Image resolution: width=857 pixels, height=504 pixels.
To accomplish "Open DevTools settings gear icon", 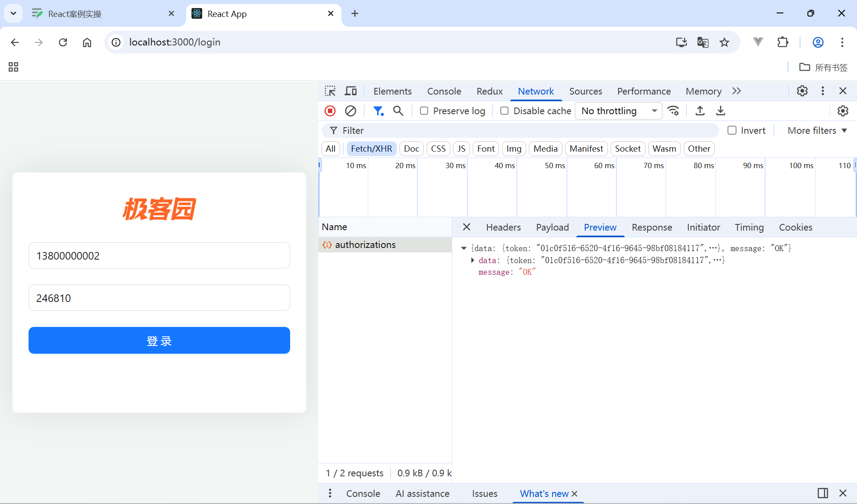I will 802,91.
